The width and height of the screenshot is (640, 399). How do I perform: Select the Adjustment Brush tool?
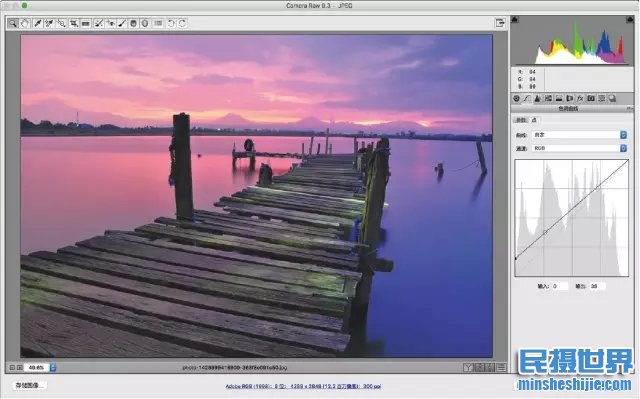[122, 23]
